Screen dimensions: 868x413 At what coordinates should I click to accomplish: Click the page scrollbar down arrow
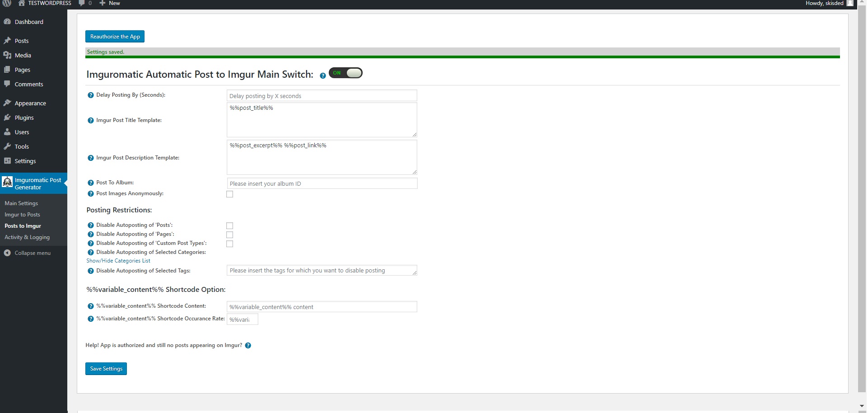tap(862, 406)
